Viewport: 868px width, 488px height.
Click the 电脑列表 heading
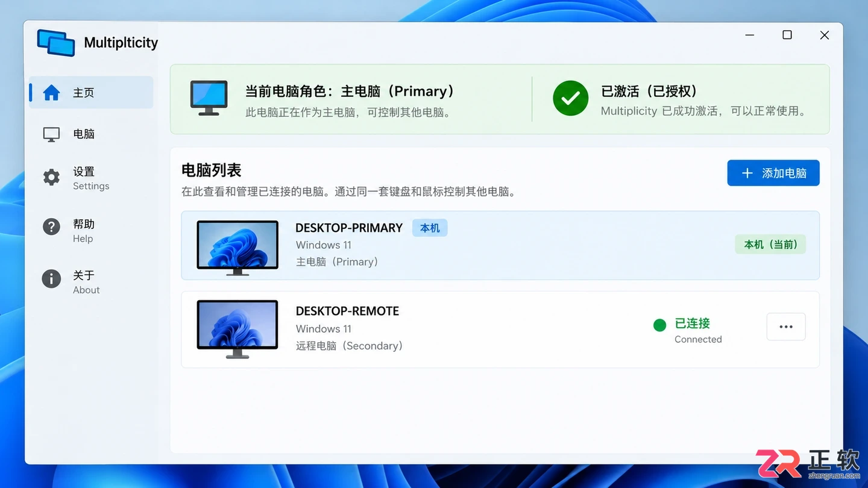click(212, 170)
